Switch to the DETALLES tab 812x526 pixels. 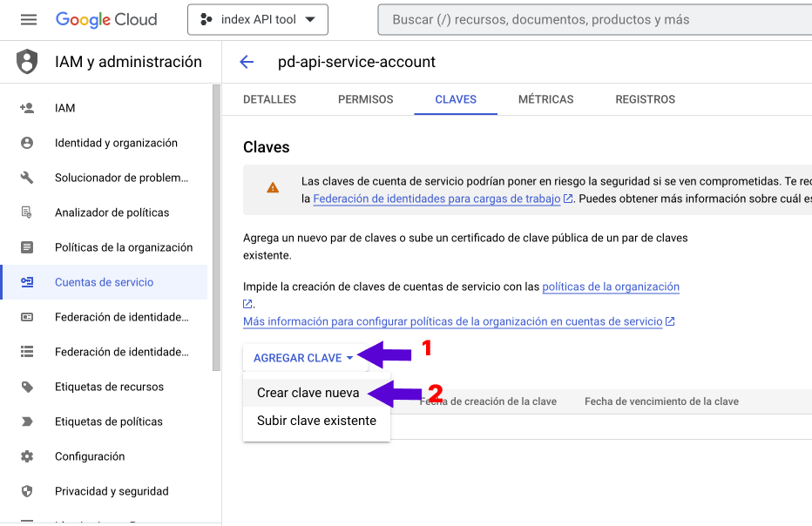(270, 99)
